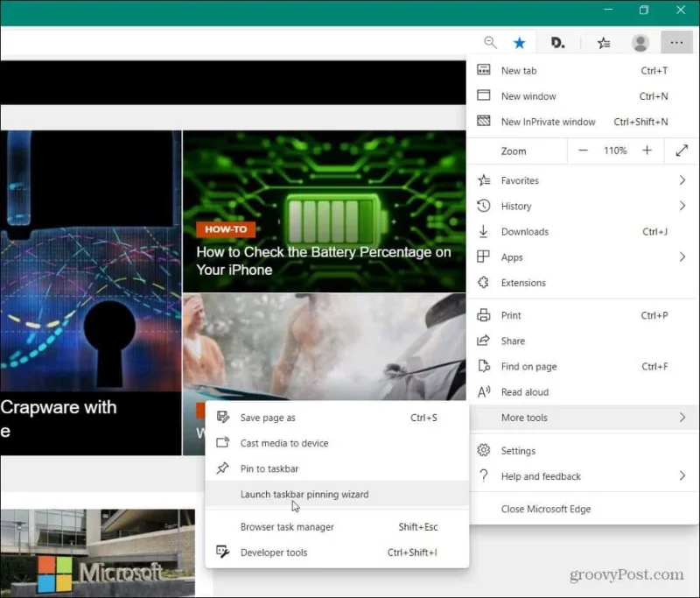This screenshot has width=700, height=598.
Task: Open the user profile avatar
Action: coord(640,43)
